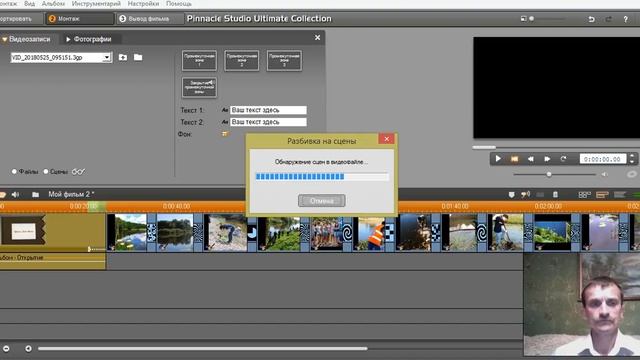Screen dimensions: 640x360
Task: Increase timecode with the up stepper
Action: (x=632, y=156)
